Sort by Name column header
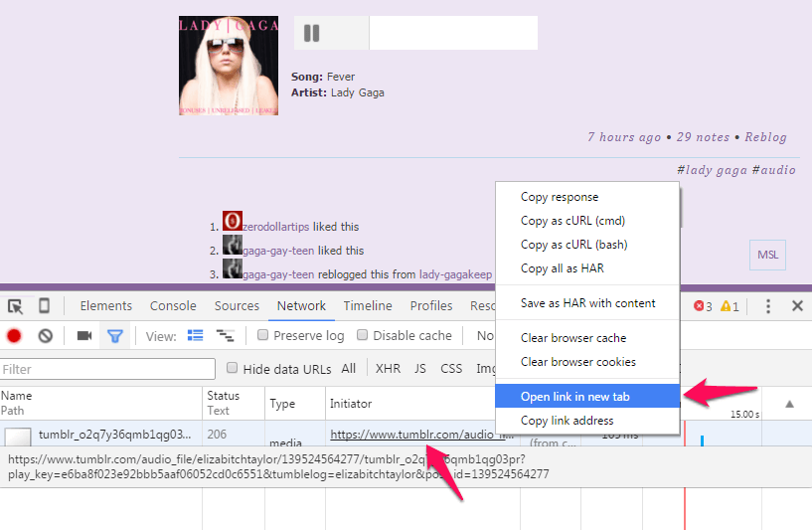The width and height of the screenshot is (812, 530). click(x=101, y=403)
